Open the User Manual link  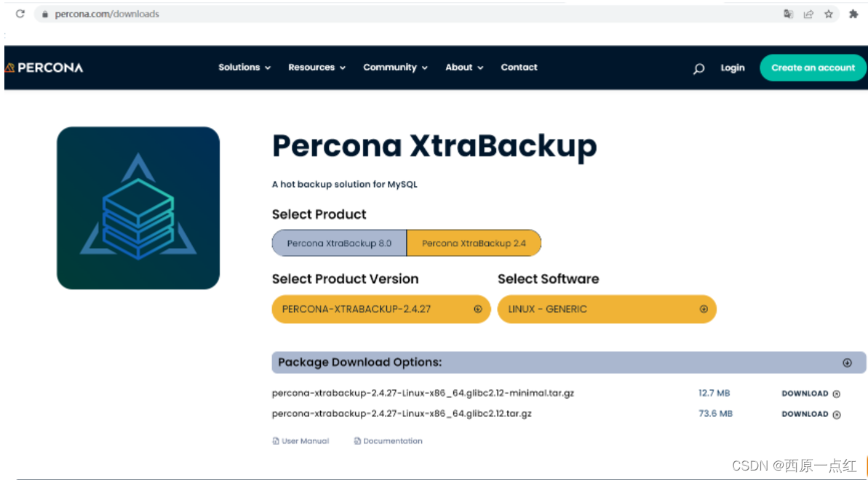coord(305,441)
